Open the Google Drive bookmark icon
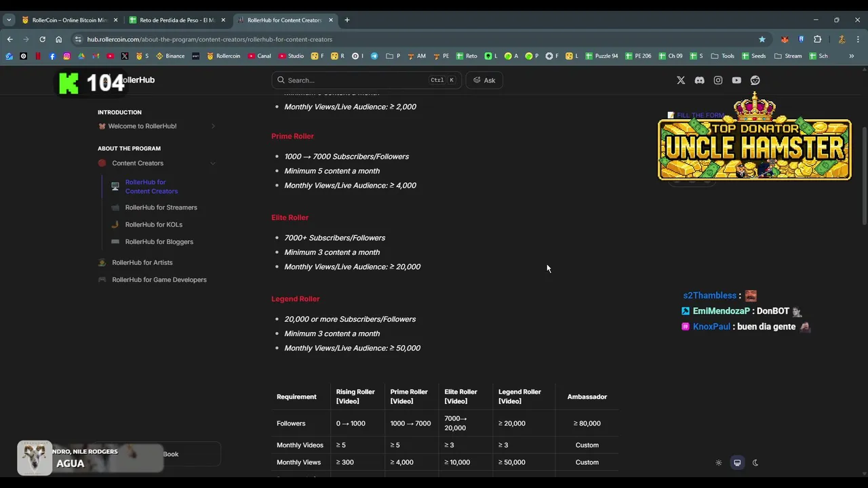Viewport: 868px width, 488px height. [x=81, y=56]
